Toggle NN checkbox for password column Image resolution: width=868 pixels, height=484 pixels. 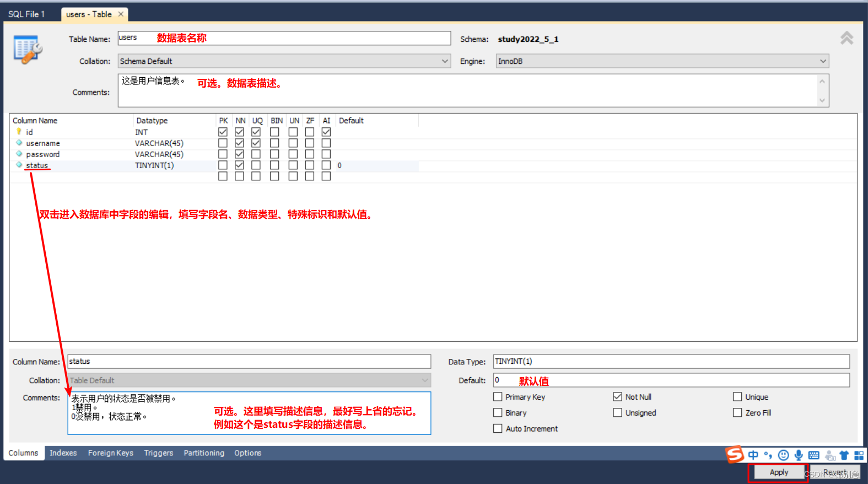pyautogui.click(x=239, y=154)
